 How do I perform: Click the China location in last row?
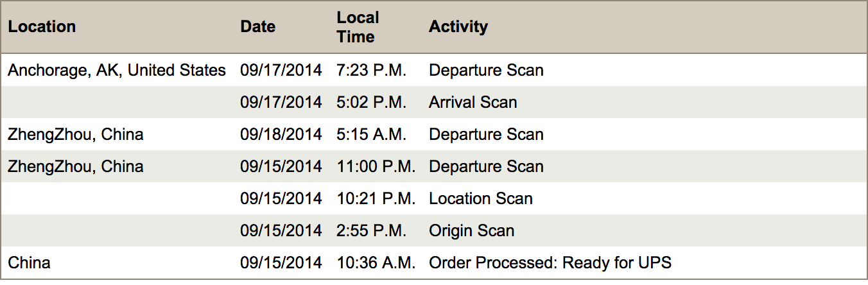(29, 263)
